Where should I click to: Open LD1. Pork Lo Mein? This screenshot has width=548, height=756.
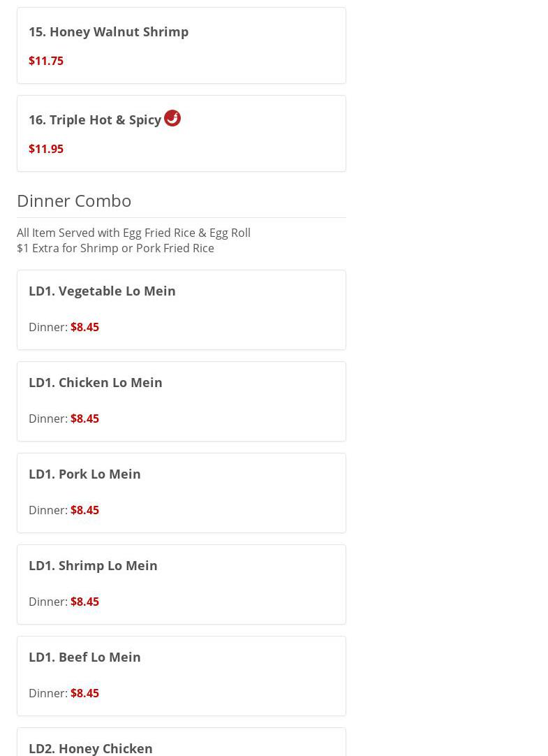[x=84, y=474]
